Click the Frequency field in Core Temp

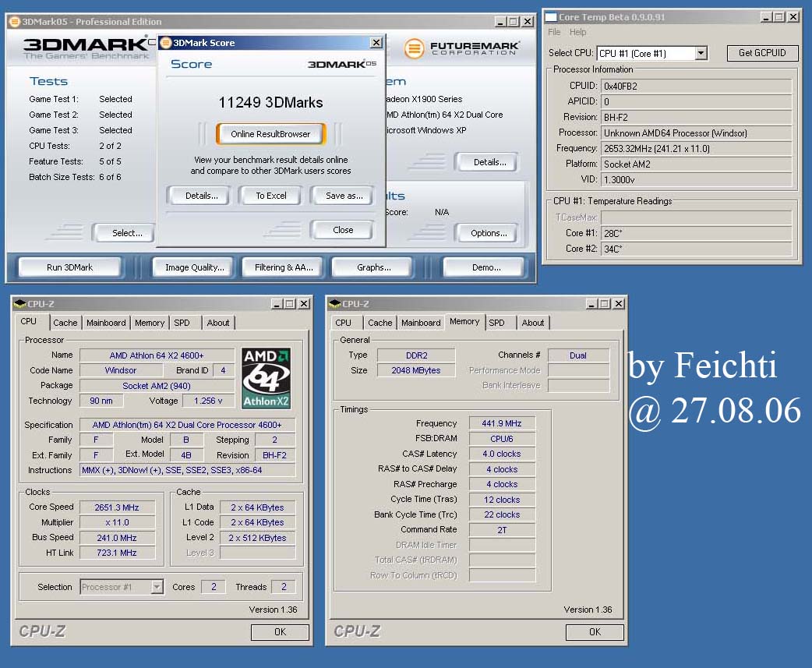(697, 149)
